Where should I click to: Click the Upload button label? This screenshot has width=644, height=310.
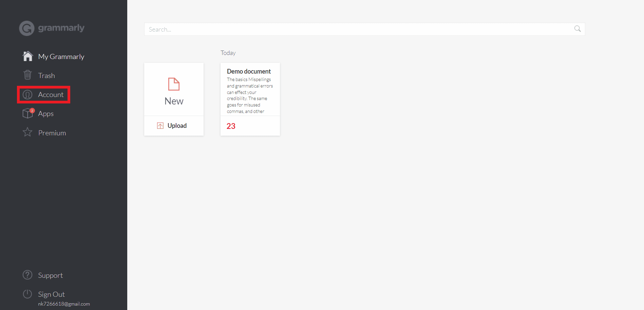click(177, 126)
